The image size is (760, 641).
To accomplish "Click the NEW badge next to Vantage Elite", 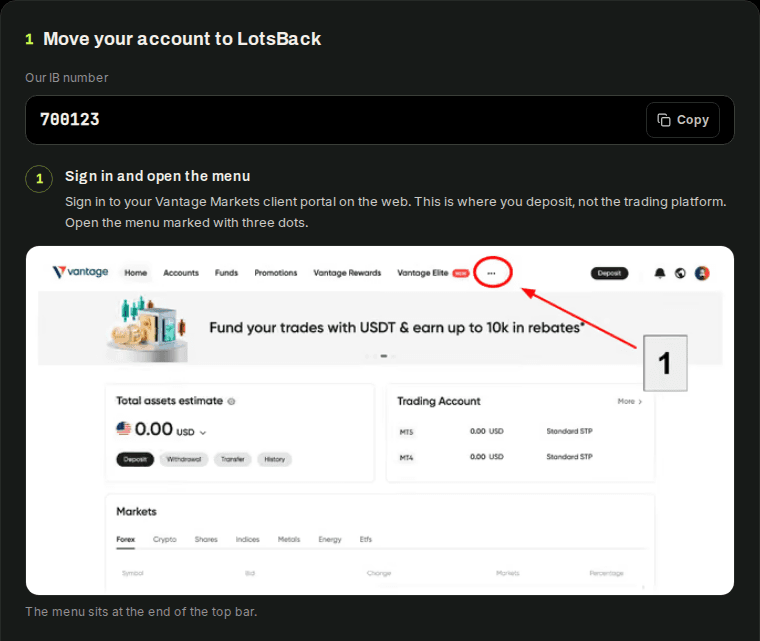I will 460,273.
